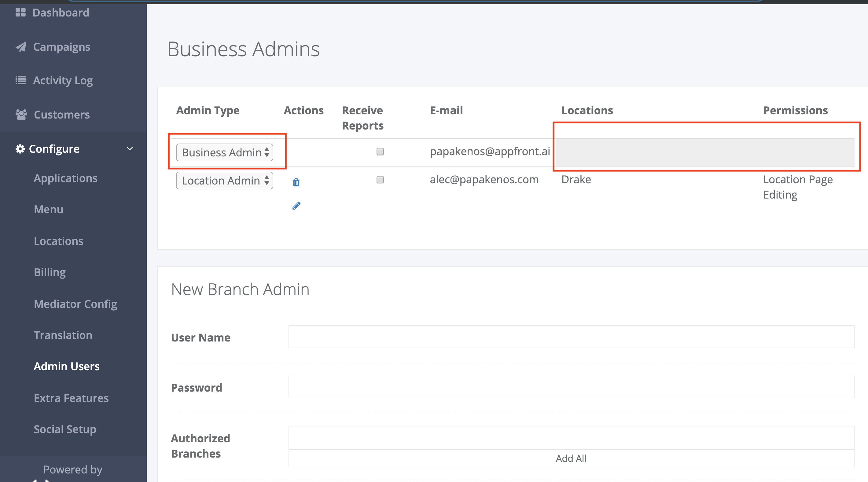Open the Business Admin type dropdown
This screenshot has height=482, width=868.
(x=224, y=152)
